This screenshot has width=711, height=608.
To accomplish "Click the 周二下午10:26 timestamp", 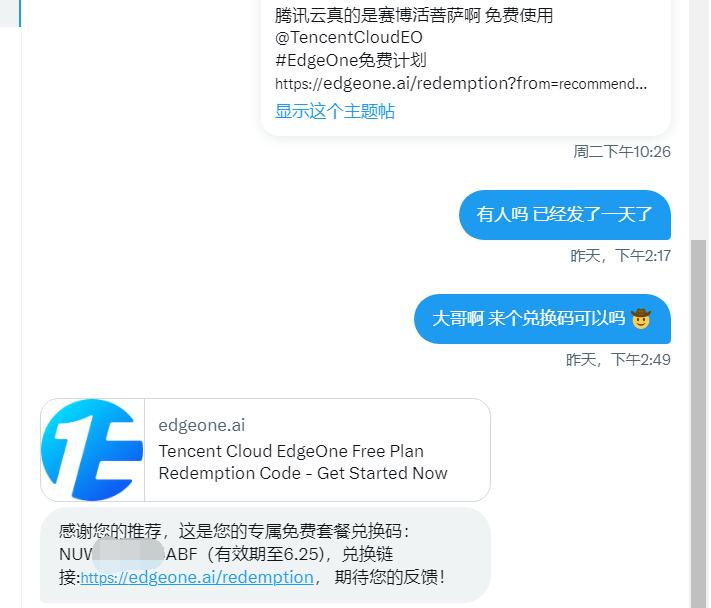I will point(622,151).
